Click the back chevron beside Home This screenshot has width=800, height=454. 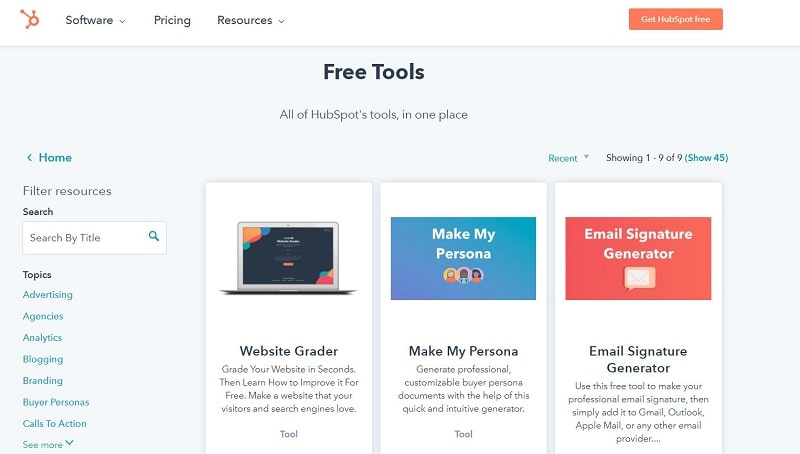pyautogui.click(x=29, y=158)
